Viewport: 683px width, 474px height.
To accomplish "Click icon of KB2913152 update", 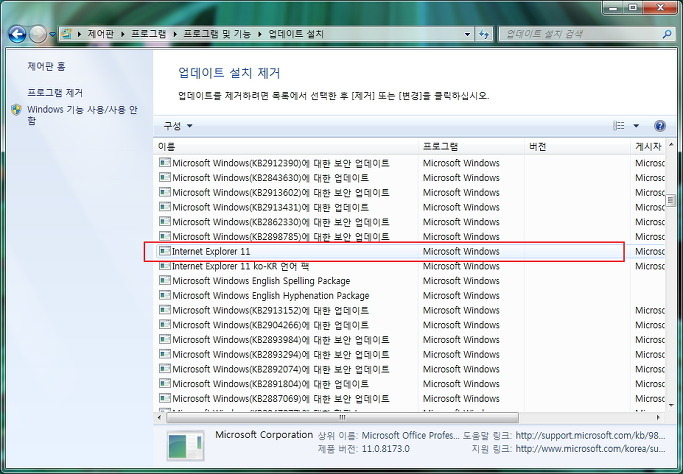I will [x=164, y=310].
